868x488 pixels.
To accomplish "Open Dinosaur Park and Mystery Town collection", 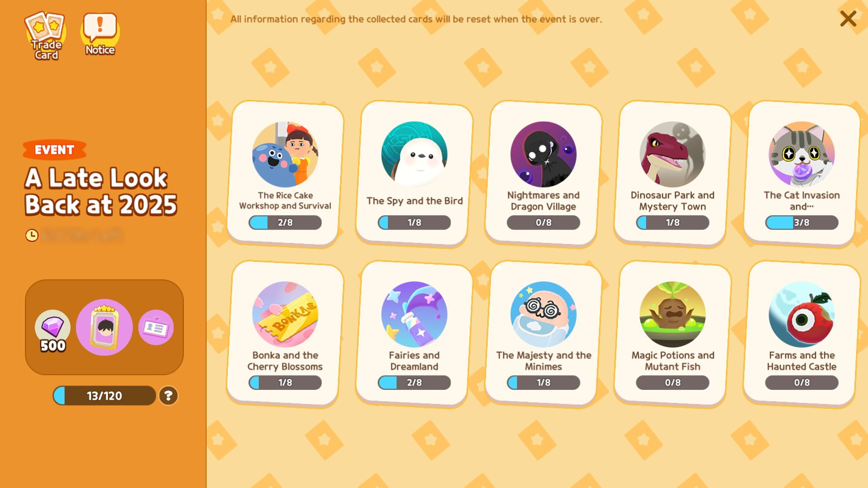I will click(x=673, y=173).
